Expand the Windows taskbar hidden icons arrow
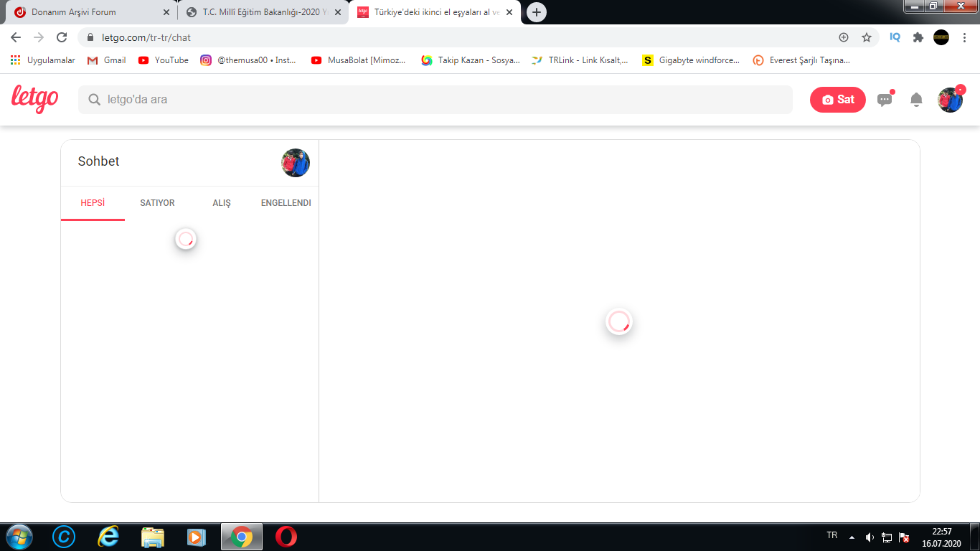Viewport: 980px width, 551px height. tap(850, 536)
